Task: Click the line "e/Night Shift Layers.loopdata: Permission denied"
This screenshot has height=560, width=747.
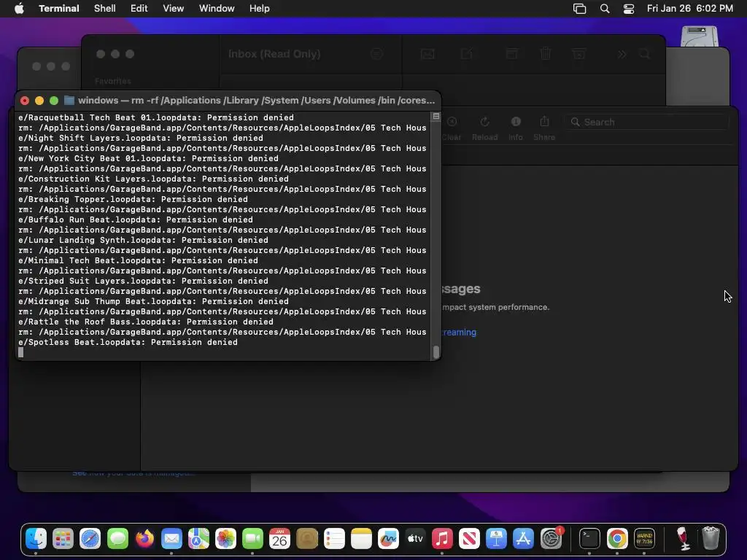Action: click(141, 138)
